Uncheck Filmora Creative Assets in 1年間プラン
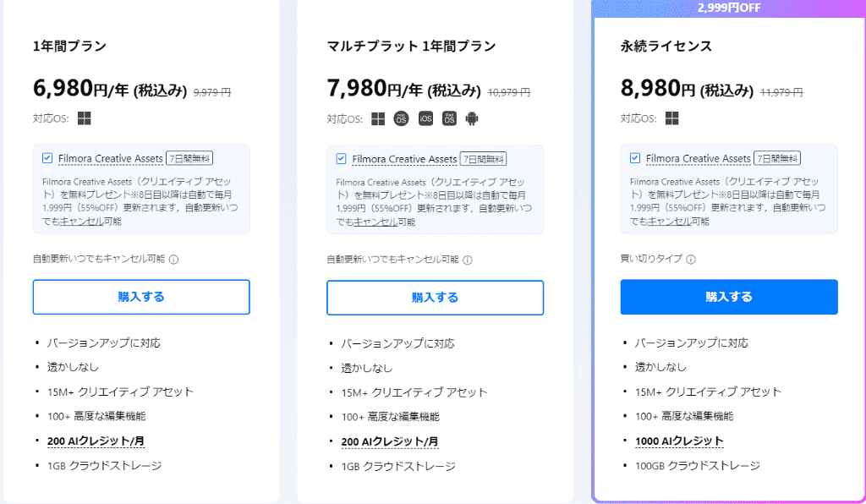The width and height of the screenshot is (866, 504). point(47,158)
